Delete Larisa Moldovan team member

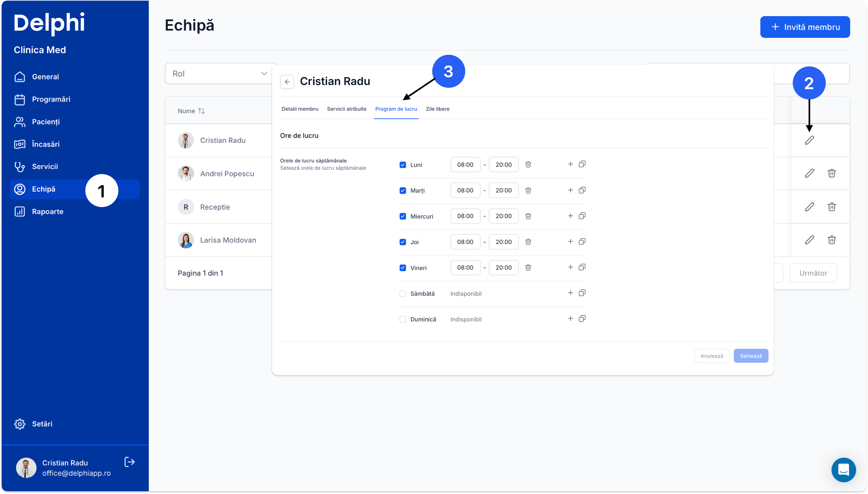(831, 240)
